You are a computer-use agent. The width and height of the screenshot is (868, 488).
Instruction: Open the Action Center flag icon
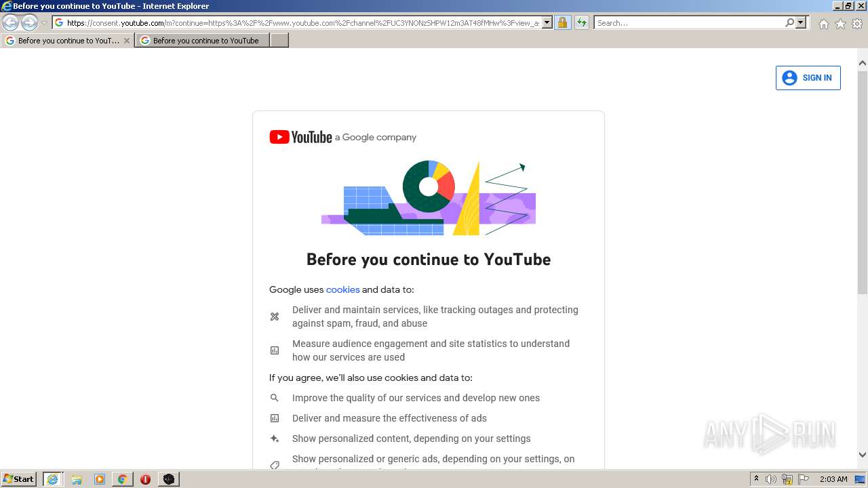pos(804,479)
